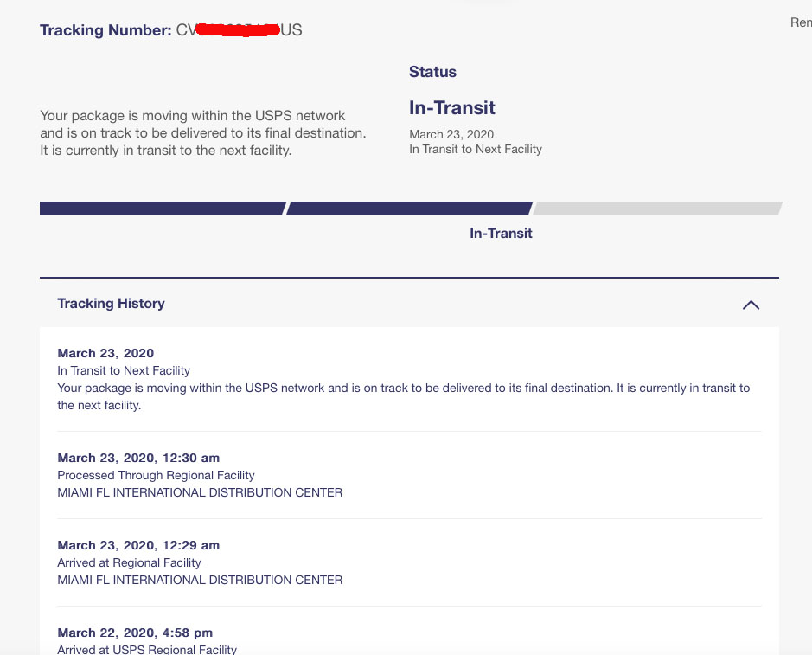Screen dimensions: 812x655
Task: Click the gray unfilled progress bar segment
Action: coord(658,208)
